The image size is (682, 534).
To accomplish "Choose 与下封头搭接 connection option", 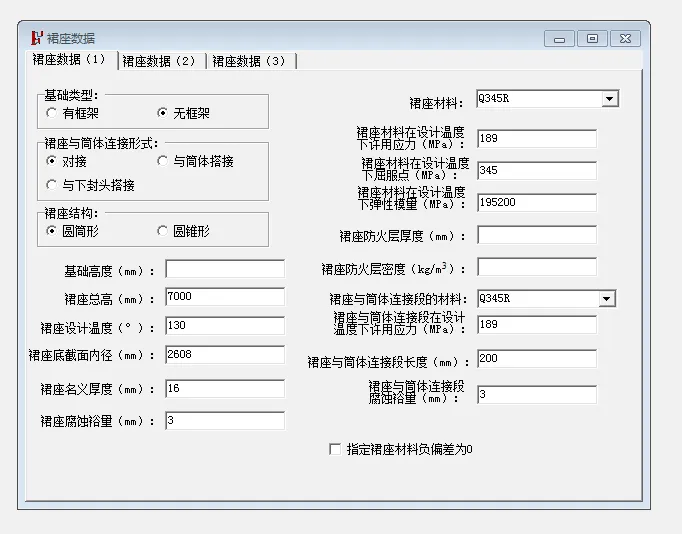I will point(52,185).
